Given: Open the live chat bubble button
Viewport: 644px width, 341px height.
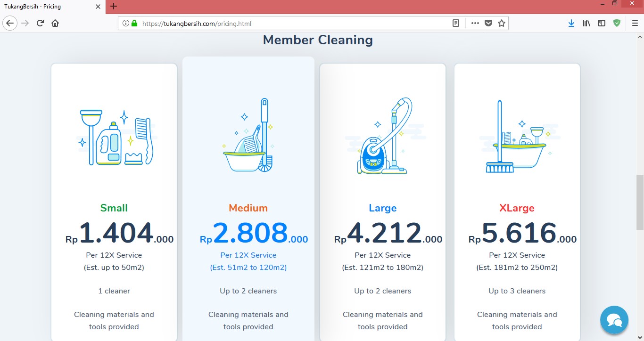Looking at the screenshot, I should (614, 320).
